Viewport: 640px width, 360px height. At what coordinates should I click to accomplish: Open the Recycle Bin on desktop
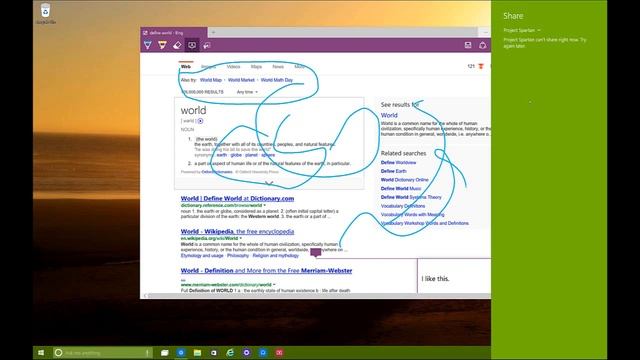pos(45,13)
